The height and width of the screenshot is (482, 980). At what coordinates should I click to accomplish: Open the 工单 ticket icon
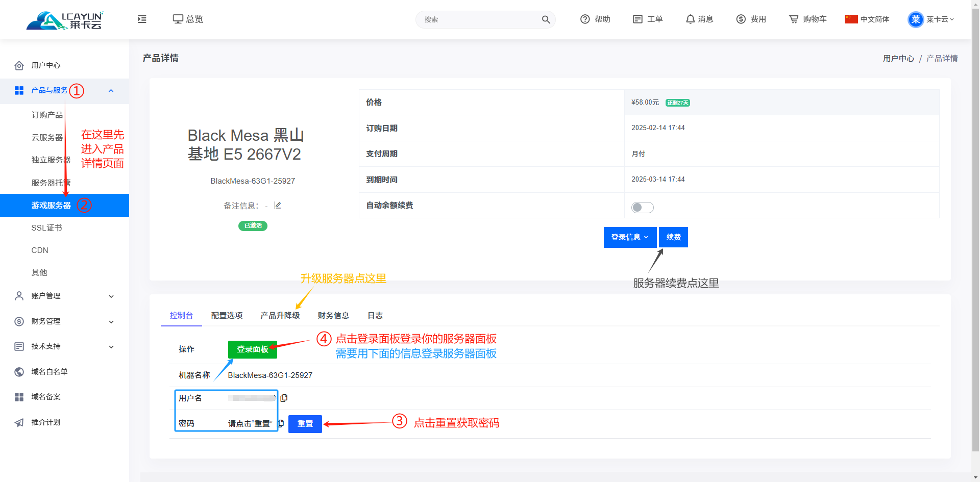[638, 19]
